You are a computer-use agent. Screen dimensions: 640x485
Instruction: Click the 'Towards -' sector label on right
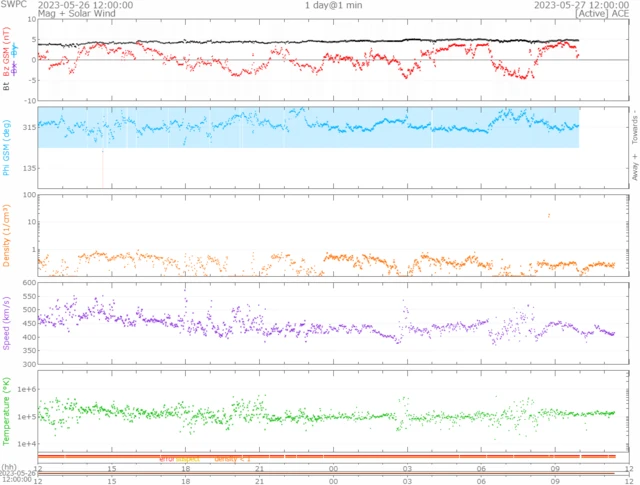click(x=633, y=124)
